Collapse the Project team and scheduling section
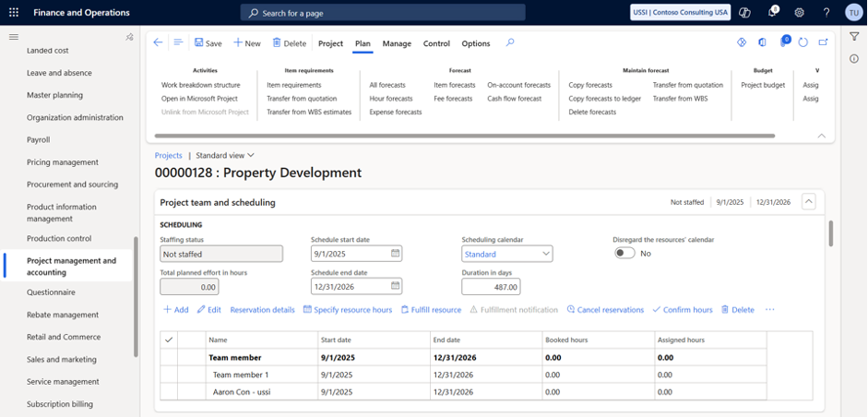Image resolution: width=868 pixels, height=417 pixels. click(809, 202)
